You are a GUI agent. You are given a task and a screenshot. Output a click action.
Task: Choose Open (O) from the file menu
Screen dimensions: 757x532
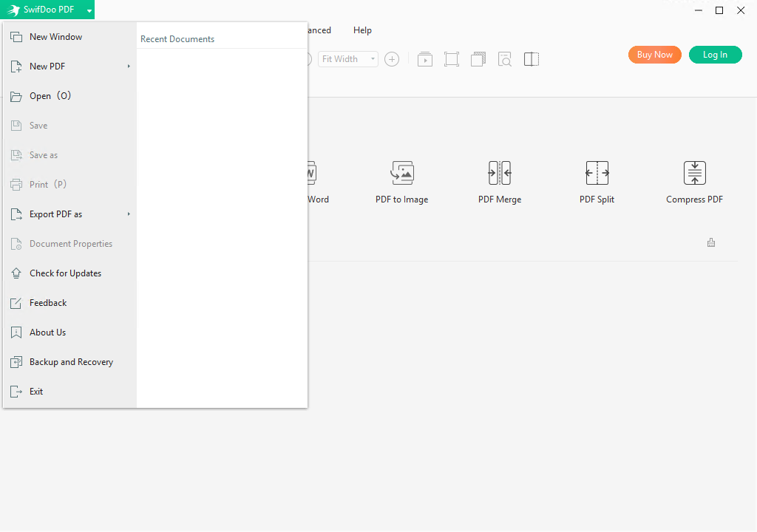click(69, 96)
